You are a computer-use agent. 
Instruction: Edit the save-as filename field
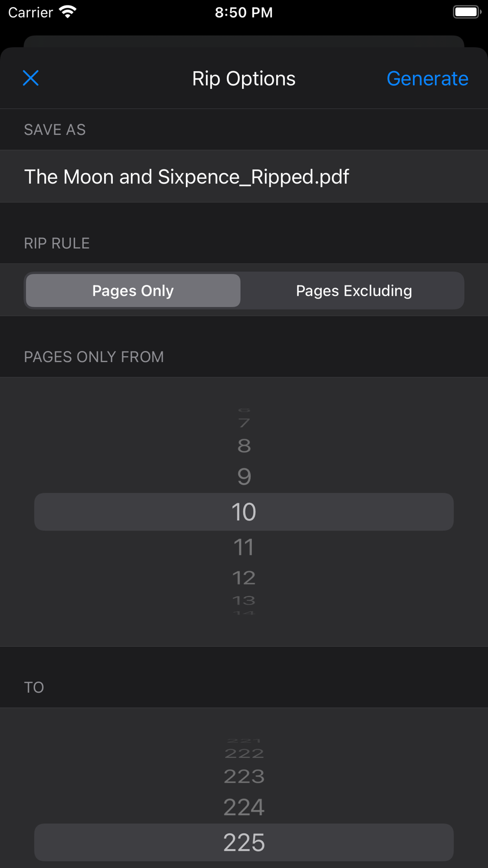tap(244, 177)
